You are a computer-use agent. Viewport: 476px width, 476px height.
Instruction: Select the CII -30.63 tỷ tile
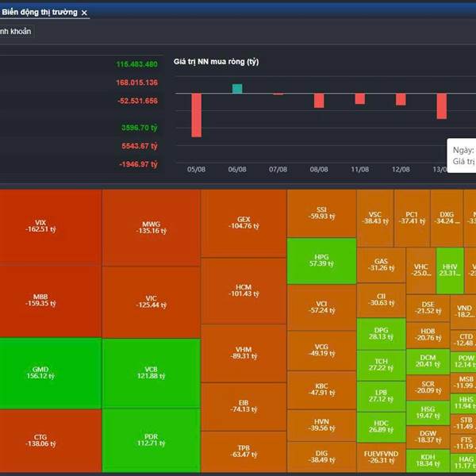click(x=381, y=300)
